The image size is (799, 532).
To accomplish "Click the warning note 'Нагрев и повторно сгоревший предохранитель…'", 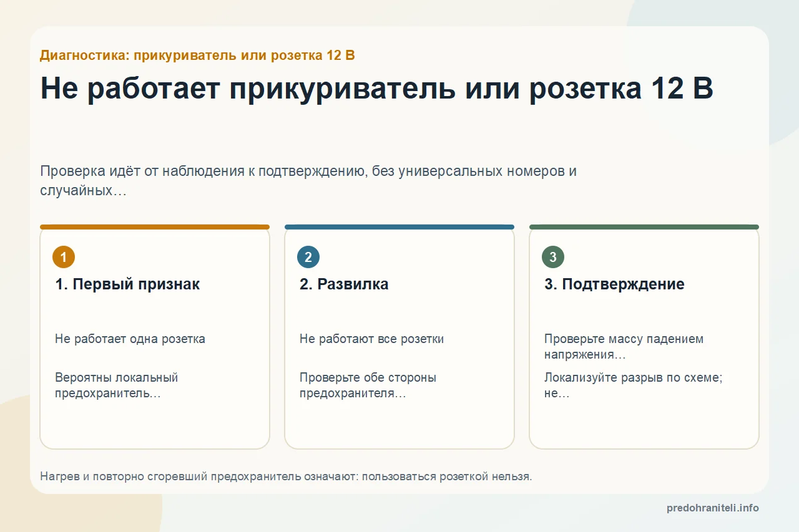I will [286, 476].
